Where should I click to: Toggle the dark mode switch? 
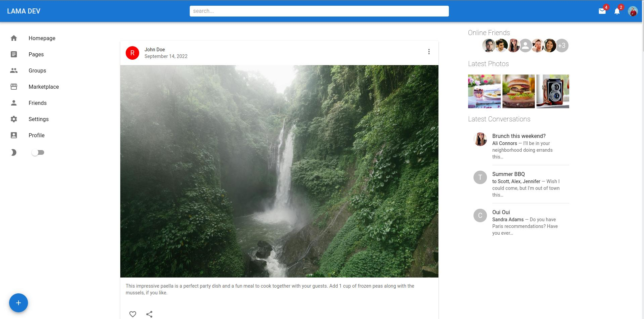pos(38,152)
